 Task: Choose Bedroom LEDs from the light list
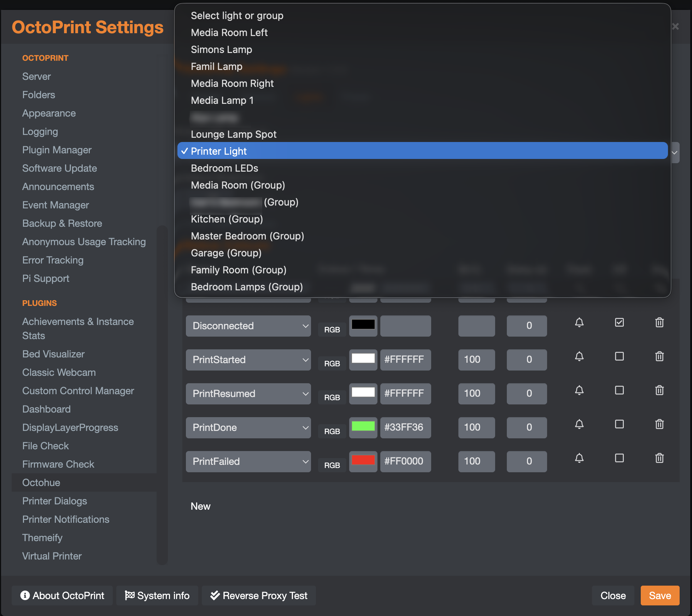pos(224,168)
